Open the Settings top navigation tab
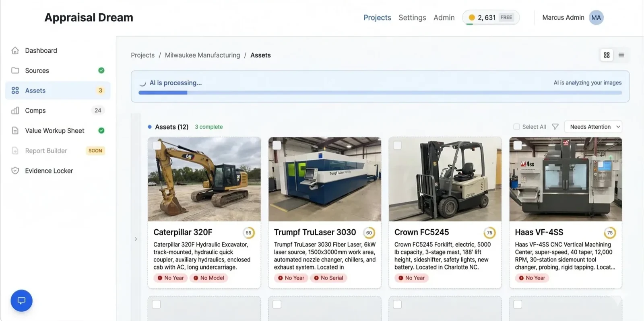 [412, 18]
